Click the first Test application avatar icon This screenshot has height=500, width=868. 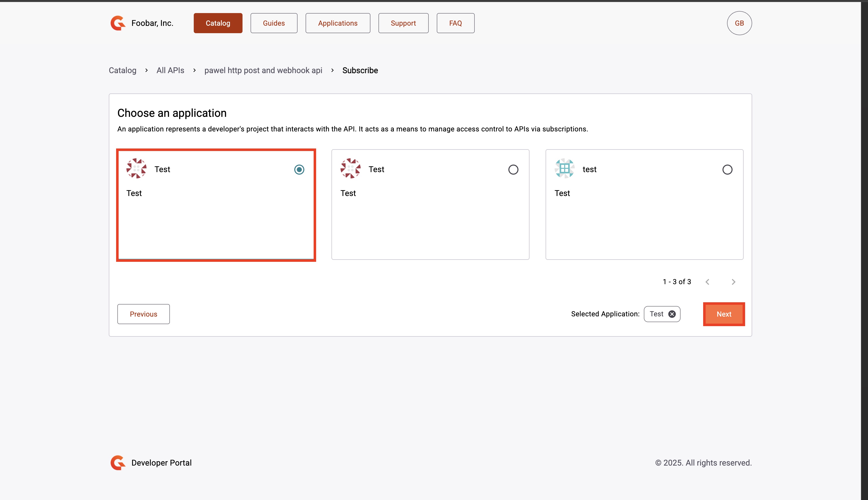136,169
